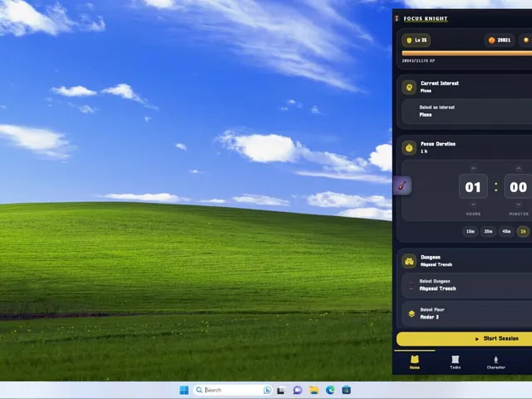The image size is (532, 399).
Task: Switch to the Tasks tab
Action: [x=456, y=362]
